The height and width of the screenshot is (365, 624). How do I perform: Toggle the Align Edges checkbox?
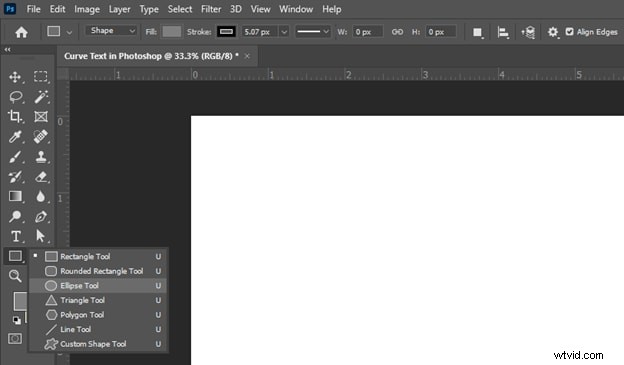coord(569,31)
